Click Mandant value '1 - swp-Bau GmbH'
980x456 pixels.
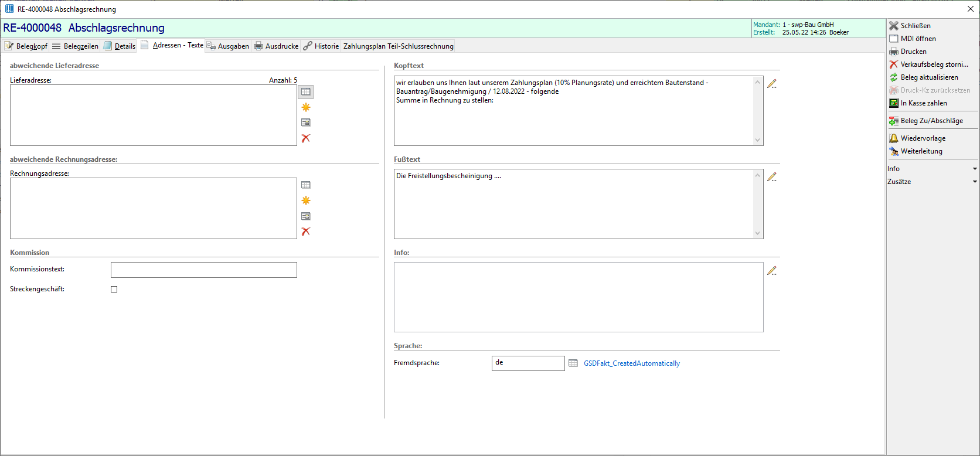tap(808, 25)
